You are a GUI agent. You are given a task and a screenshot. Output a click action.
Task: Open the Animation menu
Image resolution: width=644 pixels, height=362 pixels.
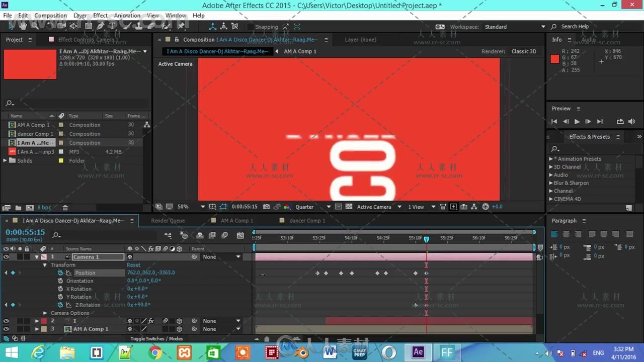[127, 16]
